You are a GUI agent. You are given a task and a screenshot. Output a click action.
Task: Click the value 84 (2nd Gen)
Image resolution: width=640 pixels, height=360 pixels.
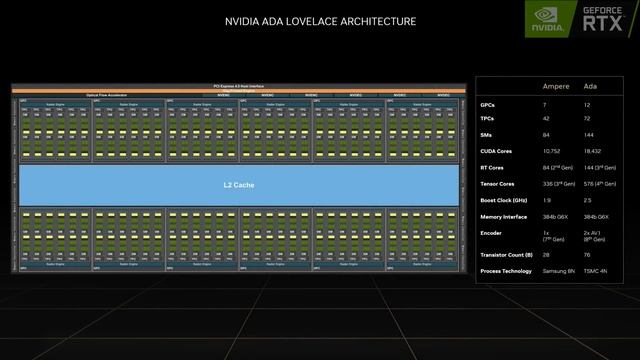(x=558, y=167)
